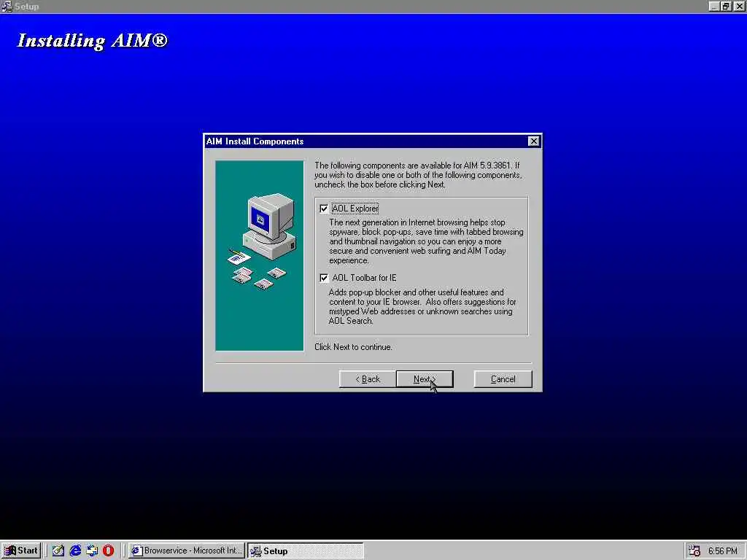The width and height of the screenshot is (747, 560).
Task: Close the AIM Install Components dialog
Action: coord(533,141)
